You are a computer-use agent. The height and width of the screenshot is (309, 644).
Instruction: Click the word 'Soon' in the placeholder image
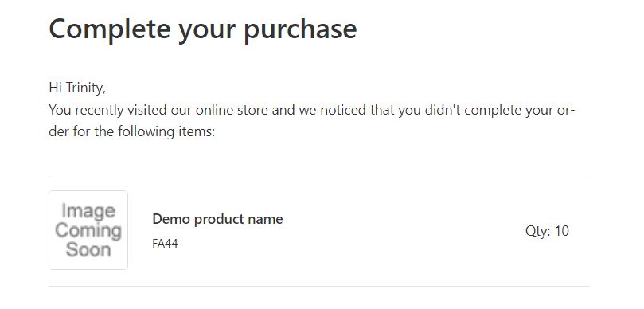click(88, 250)
